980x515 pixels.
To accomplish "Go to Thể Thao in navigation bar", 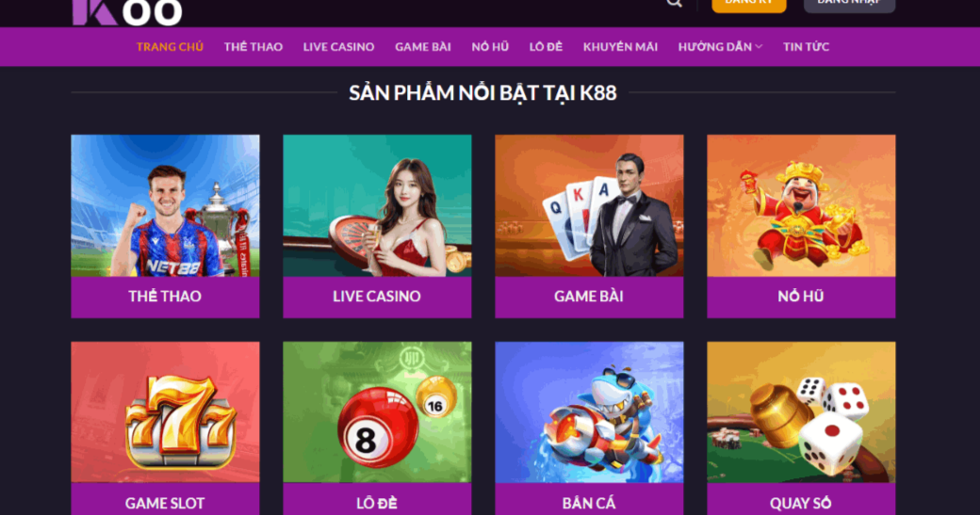I will click(253, 47).
